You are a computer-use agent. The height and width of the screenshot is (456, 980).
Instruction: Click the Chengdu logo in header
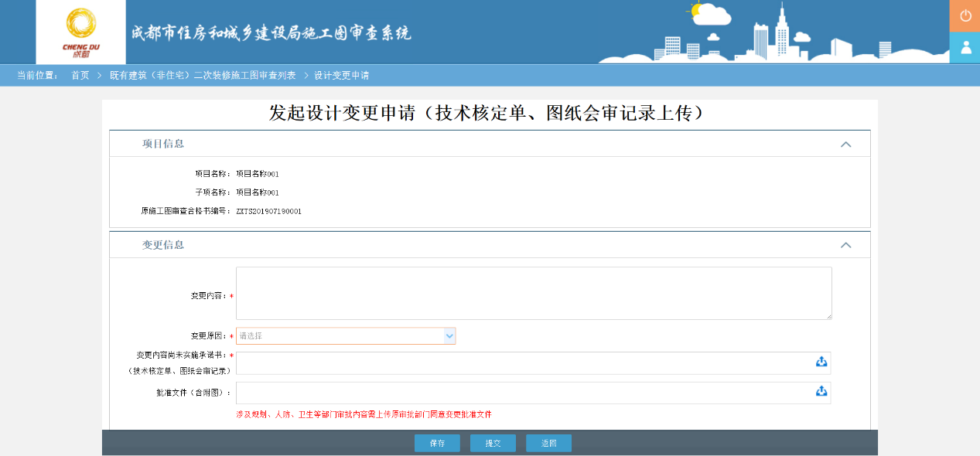pyautogui.click(x=80, y=32)
